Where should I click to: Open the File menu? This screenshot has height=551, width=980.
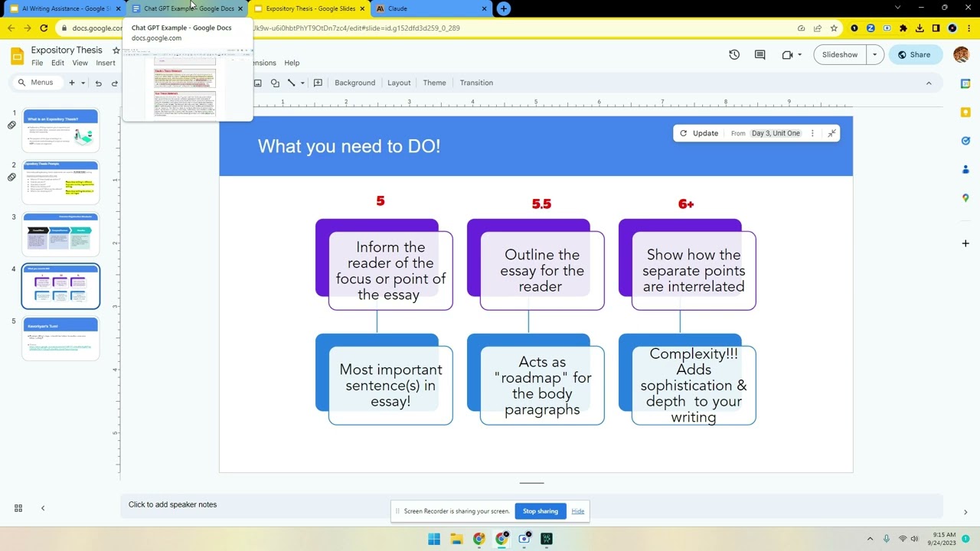click(x=37, y=63)
